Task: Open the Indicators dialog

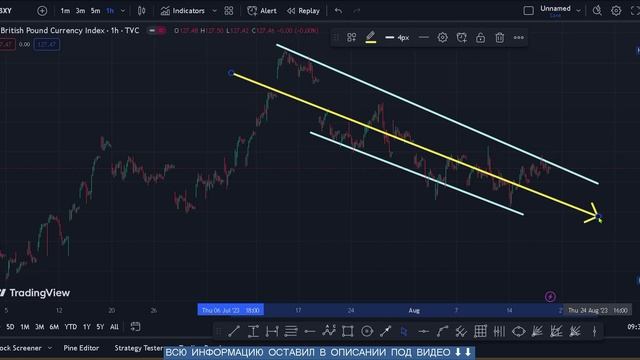Action: (182, 11)
